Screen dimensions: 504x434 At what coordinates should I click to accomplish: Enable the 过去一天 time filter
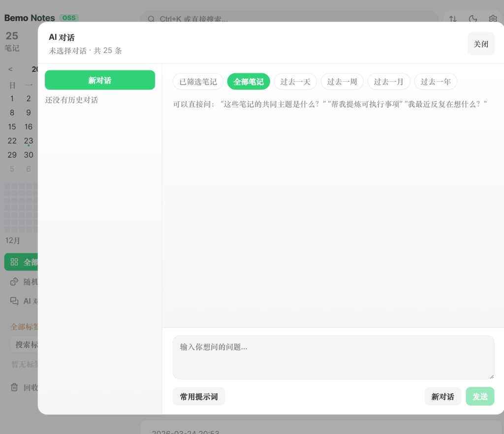[295, 81]
